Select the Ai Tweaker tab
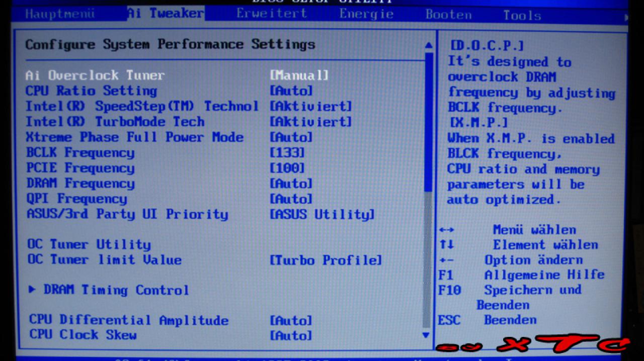644x361 pixels. coord(166,13)
